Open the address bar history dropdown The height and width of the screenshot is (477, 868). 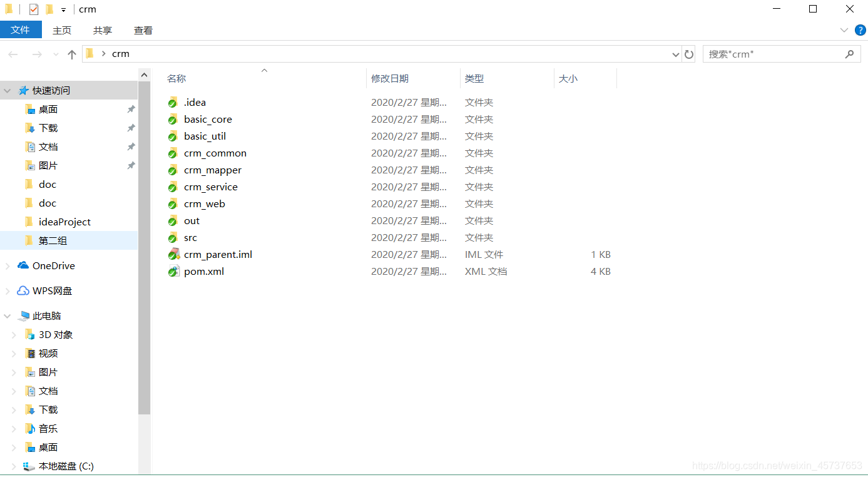(675, 54)
